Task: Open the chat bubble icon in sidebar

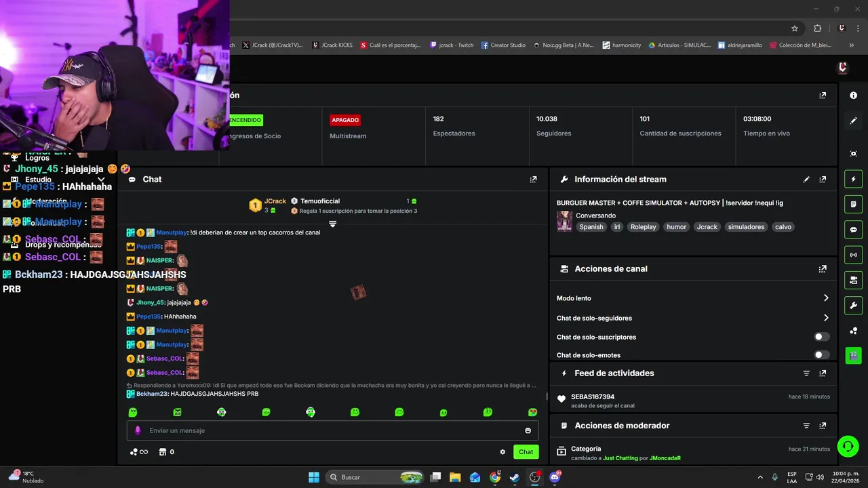Action: pos(853,229)
